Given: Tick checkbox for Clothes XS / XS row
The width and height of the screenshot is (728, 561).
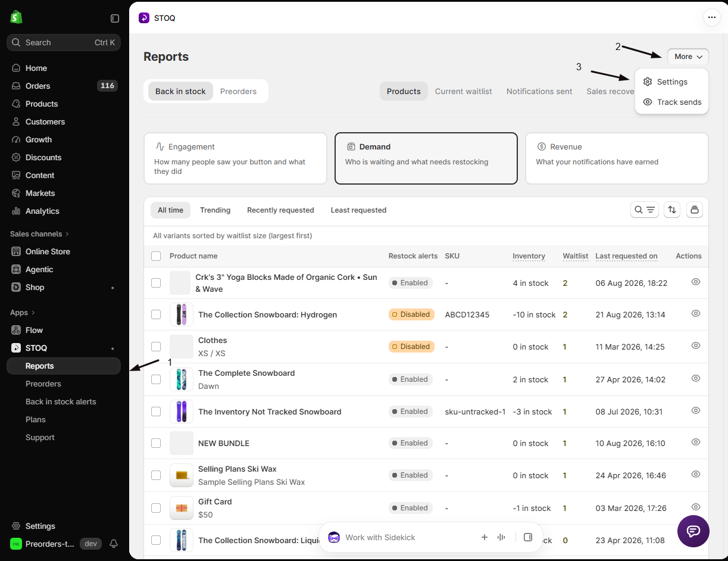Looking at the screenshot, I should pyautogui.click(x=156, y=347).
